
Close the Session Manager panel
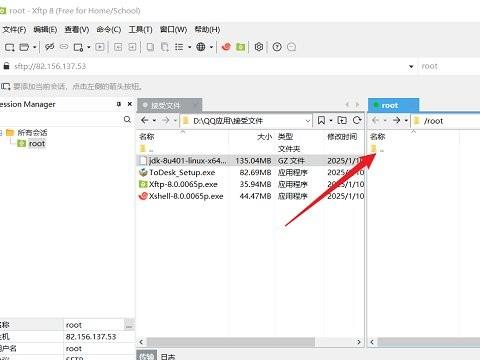(130, 104)
